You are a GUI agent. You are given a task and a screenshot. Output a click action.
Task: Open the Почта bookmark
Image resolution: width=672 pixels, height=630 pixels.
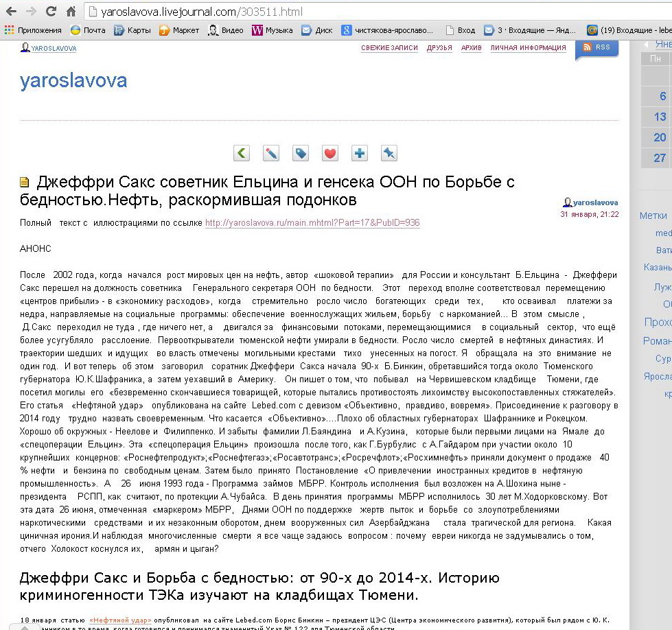(x=88, y=30)
